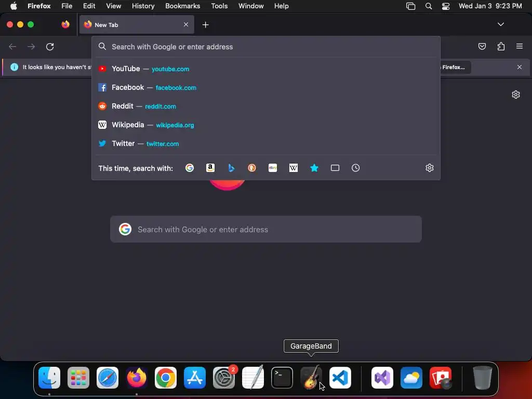Search this time with eBay icon
The height and width of the screenshot is (399, 532).
click(x=273, y=168)
